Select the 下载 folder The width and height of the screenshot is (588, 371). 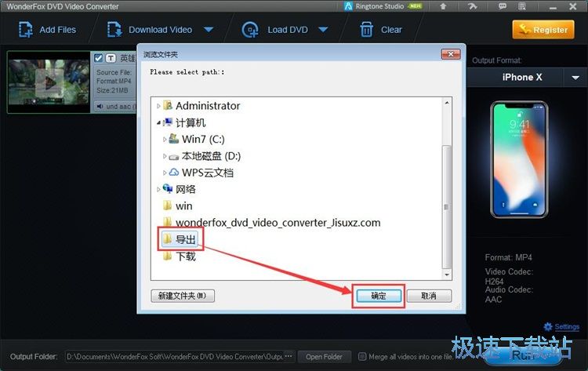click(185, 256)
